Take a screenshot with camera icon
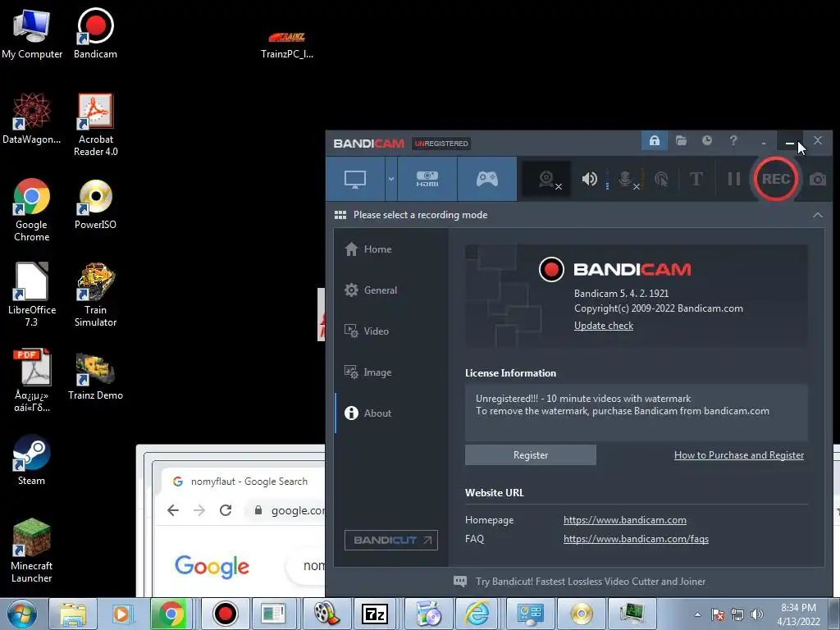Viewport: 840px width, 630px height. 818,179
